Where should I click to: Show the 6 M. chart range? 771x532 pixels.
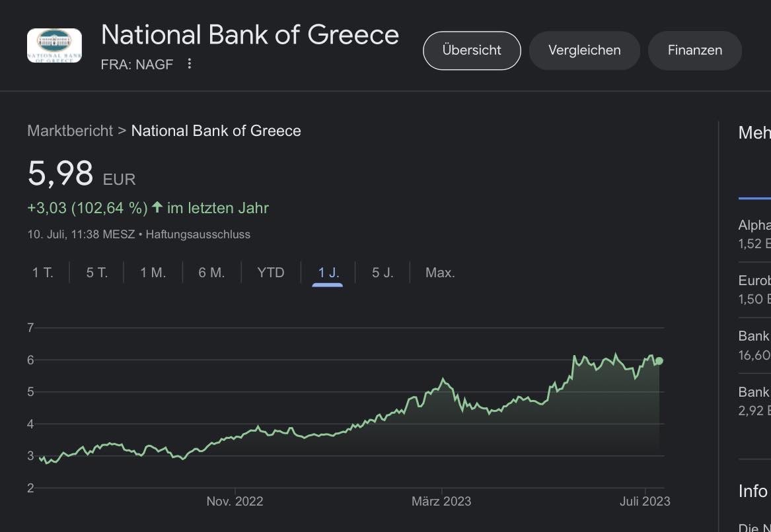pyautogui.click(x=211, y=273)
